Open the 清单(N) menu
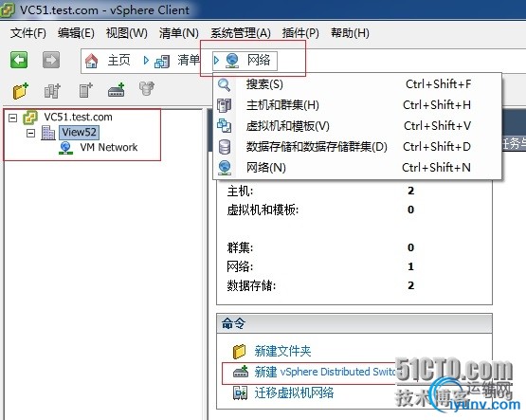Image resolution: width=526 pixels, height=420 pixels. point(179,33)
